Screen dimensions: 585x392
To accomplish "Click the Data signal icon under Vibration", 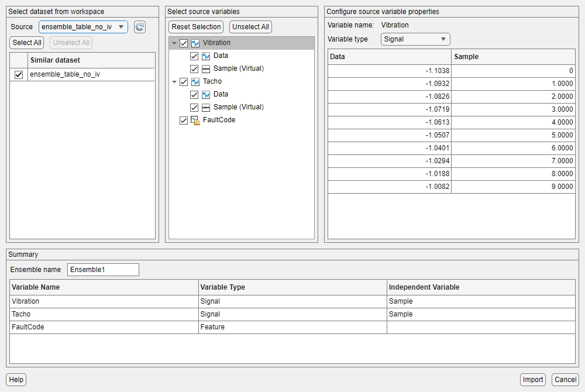I will pyautogui.click(x=206, y=56).
